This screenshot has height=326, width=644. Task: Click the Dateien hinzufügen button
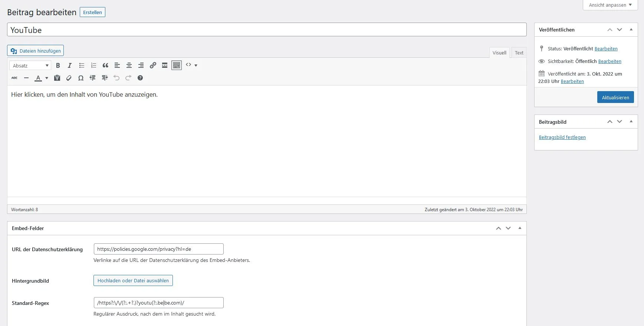click(36, 51)
